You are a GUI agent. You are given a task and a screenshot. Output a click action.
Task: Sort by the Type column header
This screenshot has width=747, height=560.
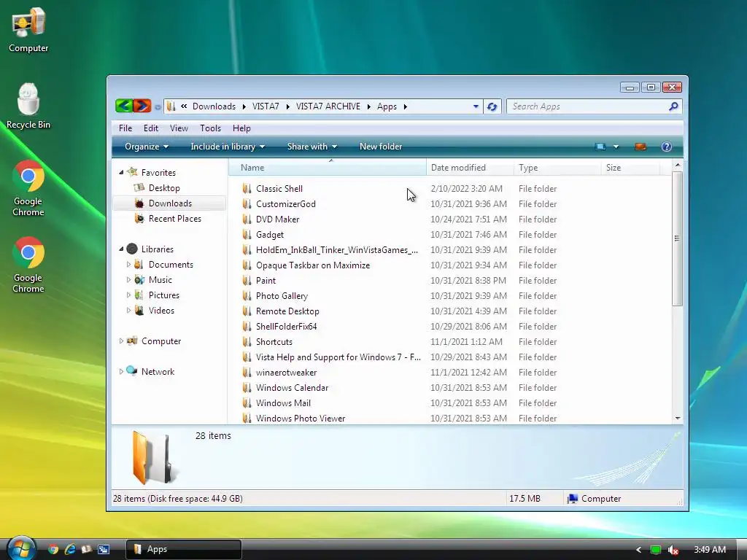tap(557, 168)
